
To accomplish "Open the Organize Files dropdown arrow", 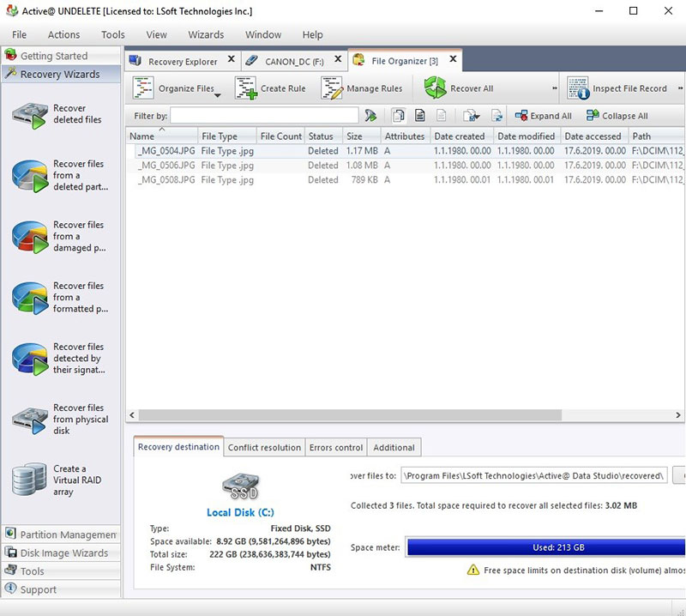I will [218, 95].
